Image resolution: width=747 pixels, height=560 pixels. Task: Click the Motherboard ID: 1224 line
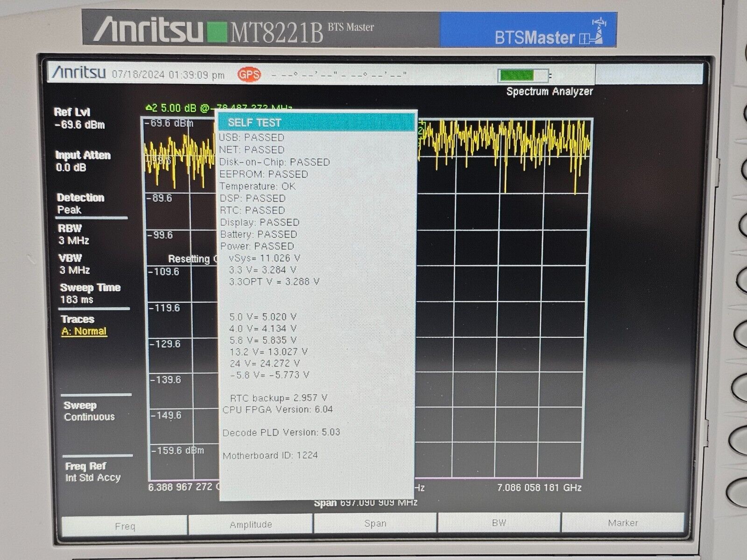click(x=270, y=455)
